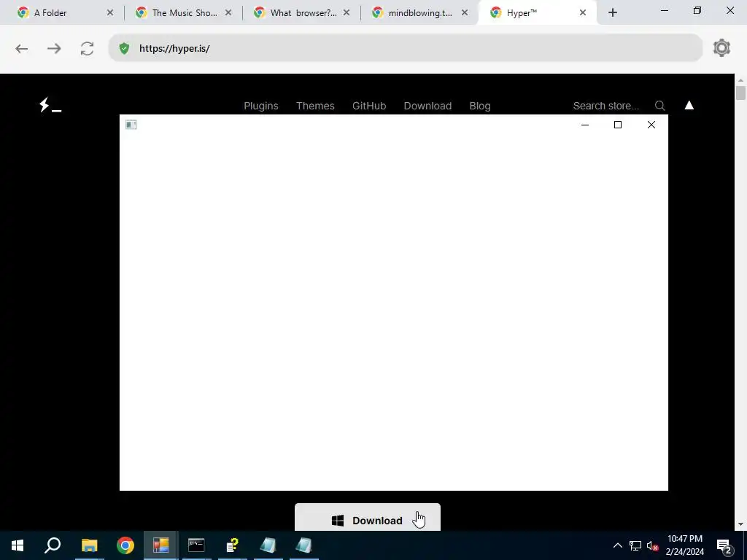Open the notification center icon
Screen dimensions: 747x560
click(x=724, y=545)
